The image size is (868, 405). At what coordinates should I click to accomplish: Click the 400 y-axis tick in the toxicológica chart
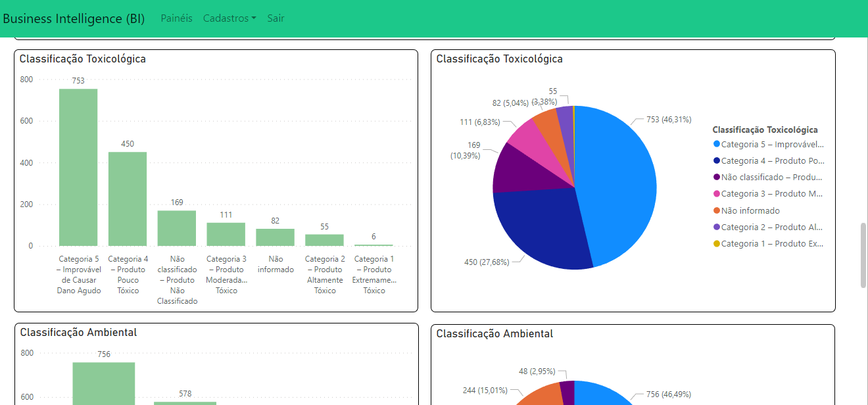pyautogui.click(x=26, y=162)
